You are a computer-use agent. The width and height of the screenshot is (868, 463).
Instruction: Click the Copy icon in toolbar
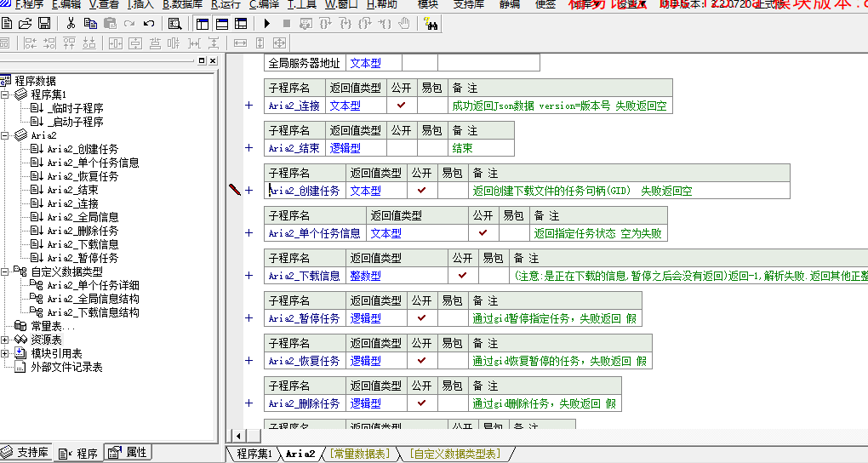89,24
